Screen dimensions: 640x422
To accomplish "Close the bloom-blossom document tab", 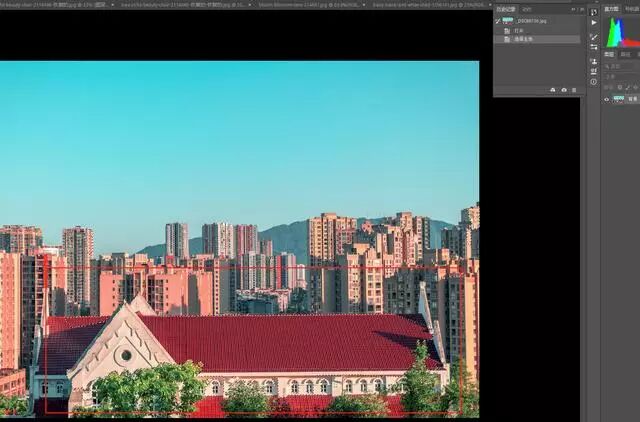I will [364, 5].
